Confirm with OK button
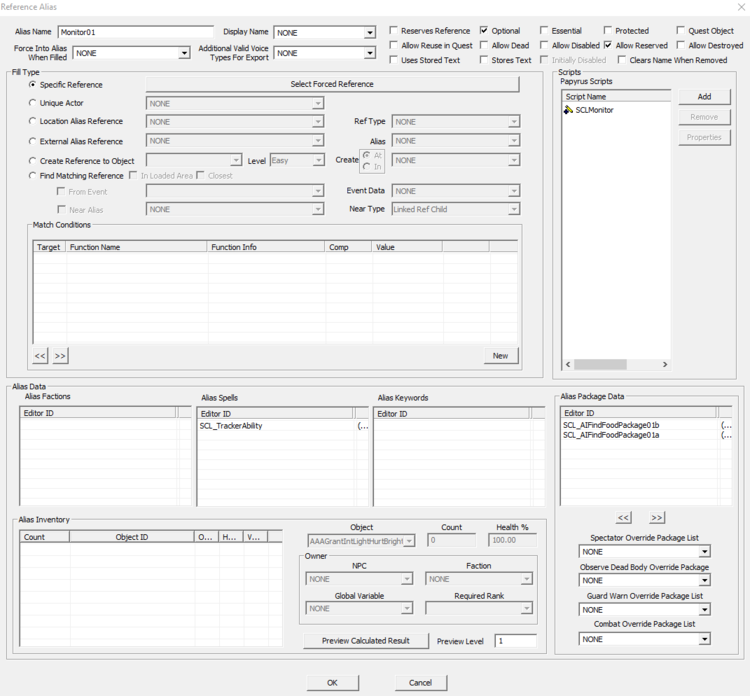The height and width of the screenshot is (696, 750). click(x=332, y=683)
